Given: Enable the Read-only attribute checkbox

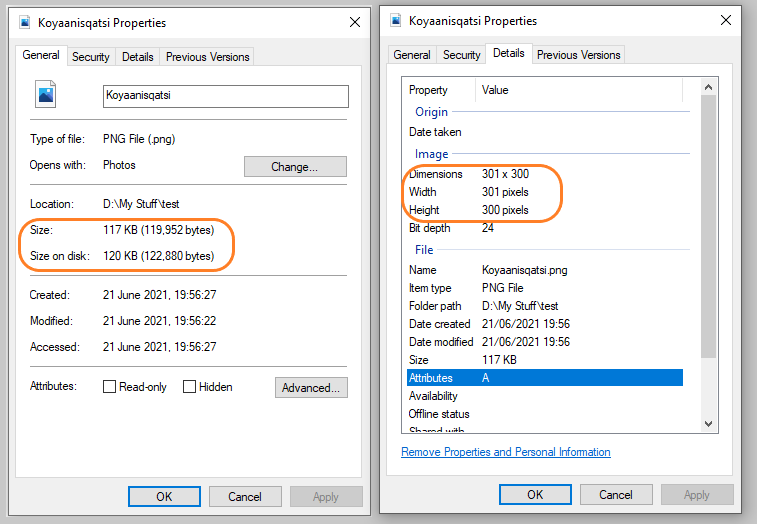Looking at the screenshot, I should click(110, 387).
